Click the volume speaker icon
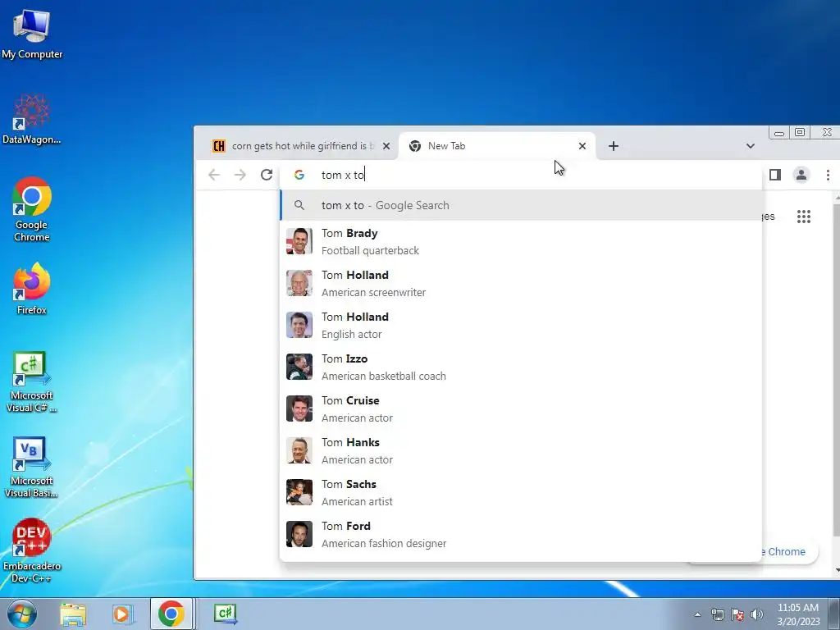Viewport: 840px width, 630px height. point(757,614)
